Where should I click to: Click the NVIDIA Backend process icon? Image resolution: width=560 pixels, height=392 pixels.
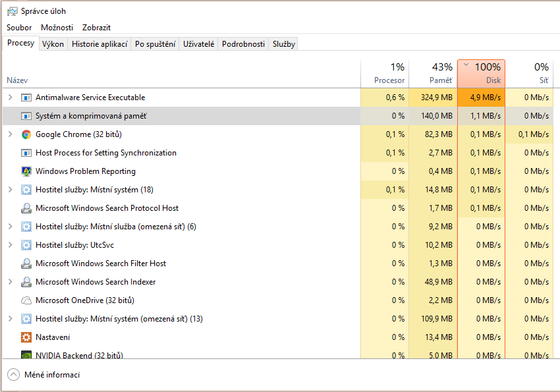[x=26, y=355]
